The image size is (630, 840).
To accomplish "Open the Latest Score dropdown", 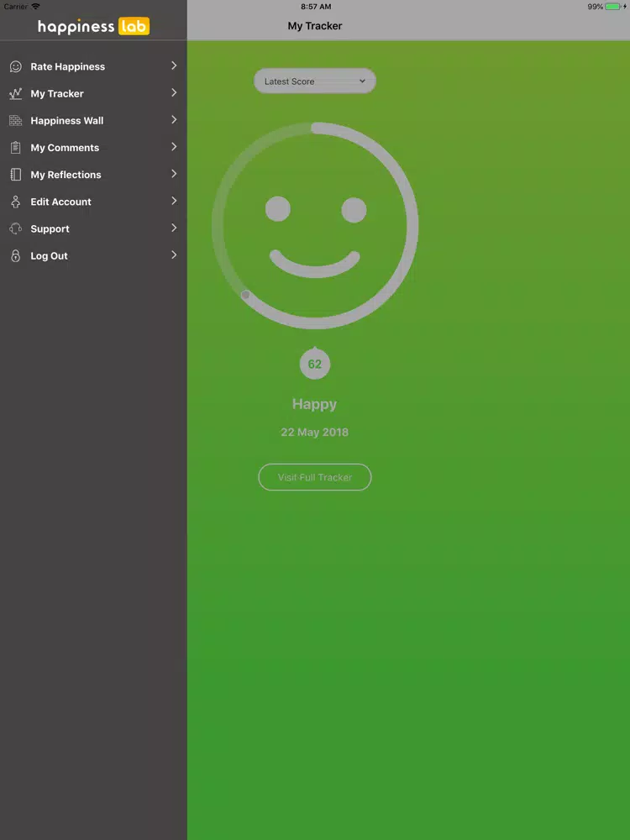I will coord(315,81).
